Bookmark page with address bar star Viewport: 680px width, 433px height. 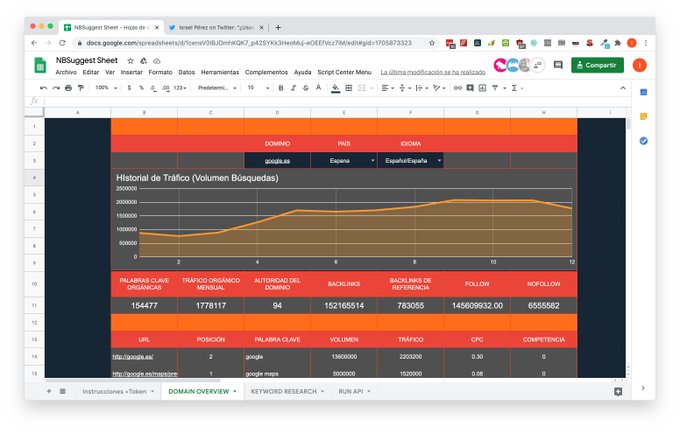[x=432, y=43]
